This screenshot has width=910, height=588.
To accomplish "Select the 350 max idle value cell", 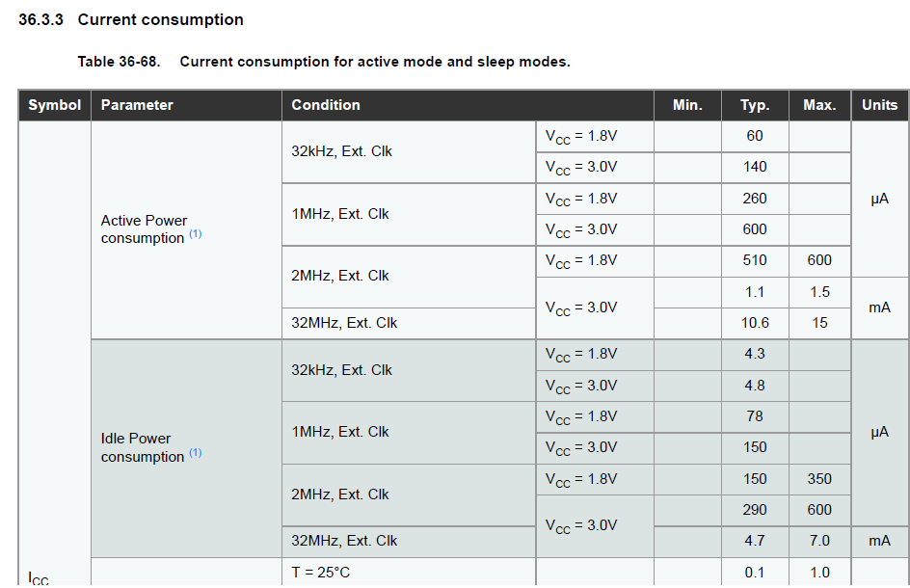I will pos(819,479).
